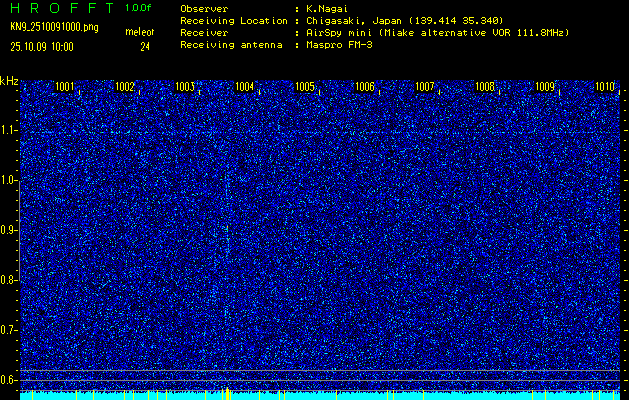Click the 1001 time marker
629x400 pixels.
pos(65,87)
